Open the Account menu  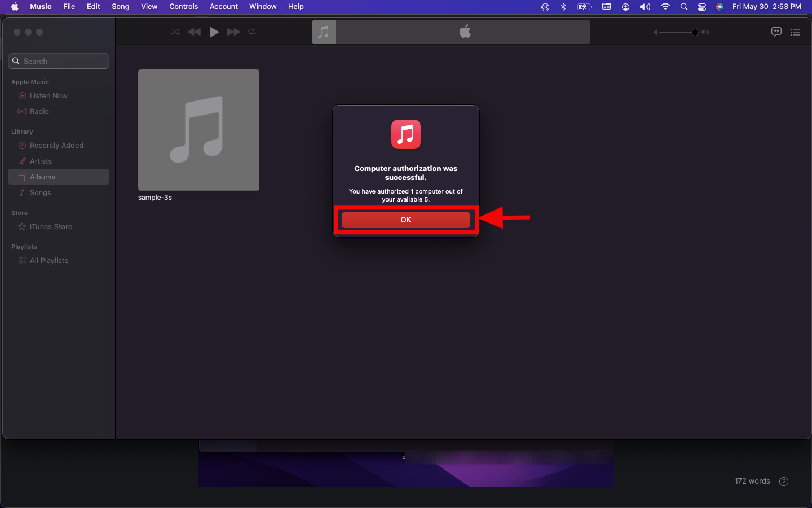pyautogui.click(x=223, y=7)
